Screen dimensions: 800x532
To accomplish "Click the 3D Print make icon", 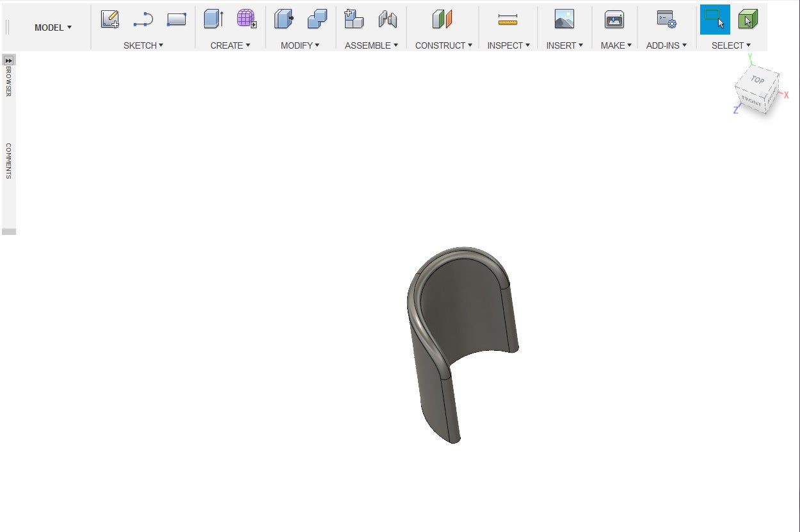I will coord(614,19).
